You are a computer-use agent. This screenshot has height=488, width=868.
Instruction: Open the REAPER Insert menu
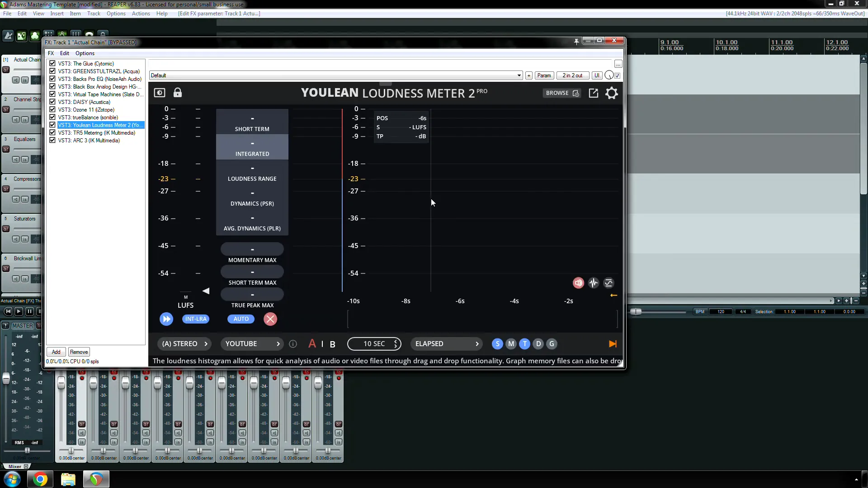coord(57,14)
